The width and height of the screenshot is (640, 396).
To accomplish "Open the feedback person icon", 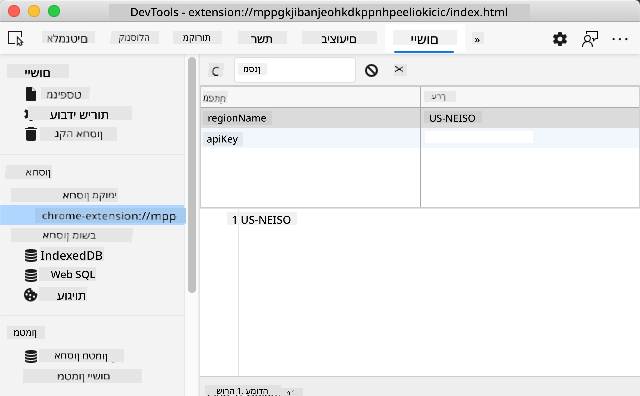I will [x=589, y=39].
